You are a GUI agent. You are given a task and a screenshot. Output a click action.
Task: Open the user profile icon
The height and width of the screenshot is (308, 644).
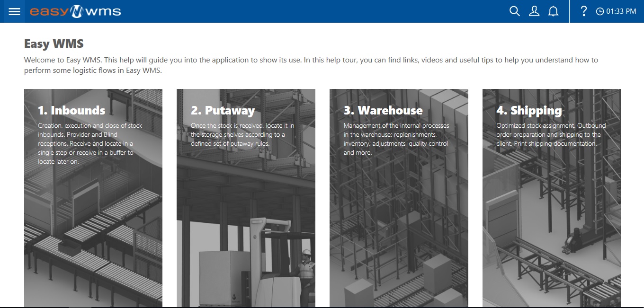[x=534, y=11]
